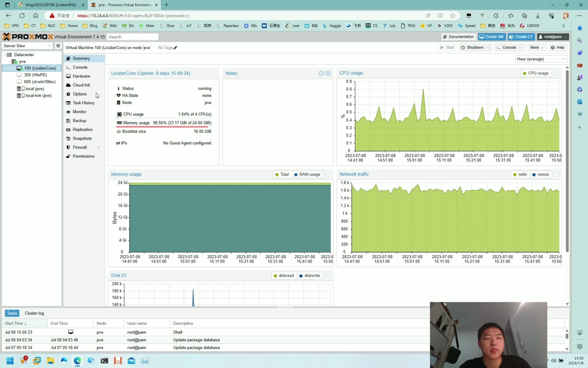This screenshot has height=368, width=588.
Task: Sort tasks by Start Time column
Action: (24, 323)
